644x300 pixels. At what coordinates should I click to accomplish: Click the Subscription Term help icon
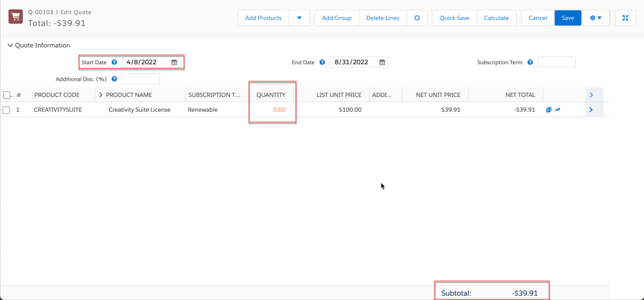[530, 62]
